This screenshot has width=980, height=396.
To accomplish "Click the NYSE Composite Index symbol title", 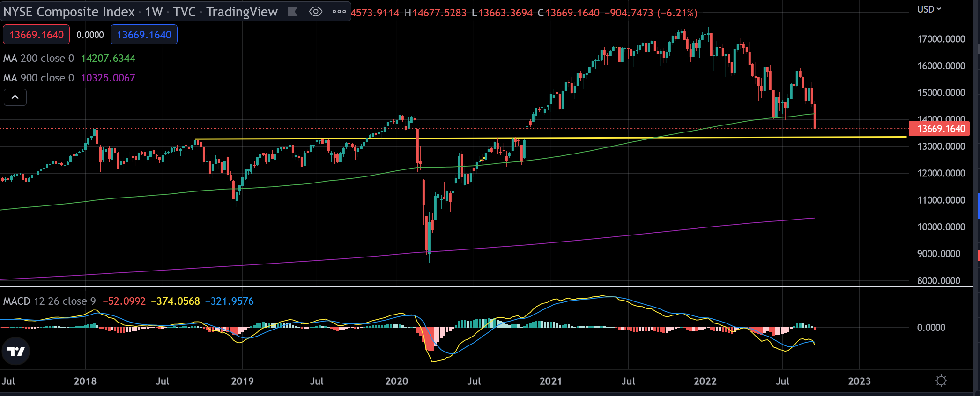I will point(69,12).
